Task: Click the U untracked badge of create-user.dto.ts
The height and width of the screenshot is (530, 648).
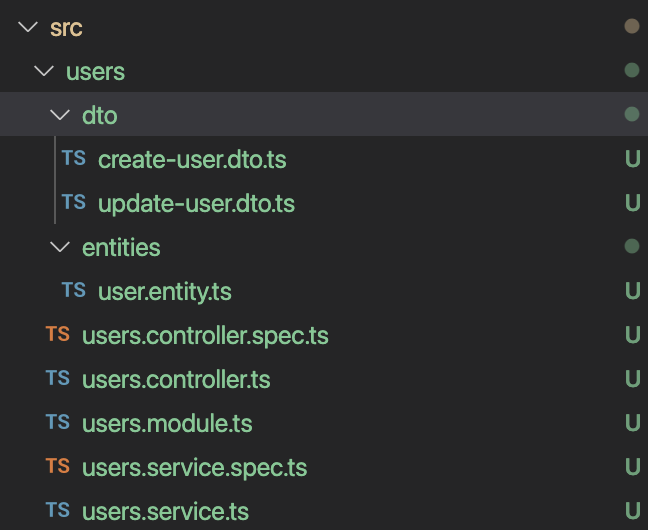Action: (x=633, y=159)
